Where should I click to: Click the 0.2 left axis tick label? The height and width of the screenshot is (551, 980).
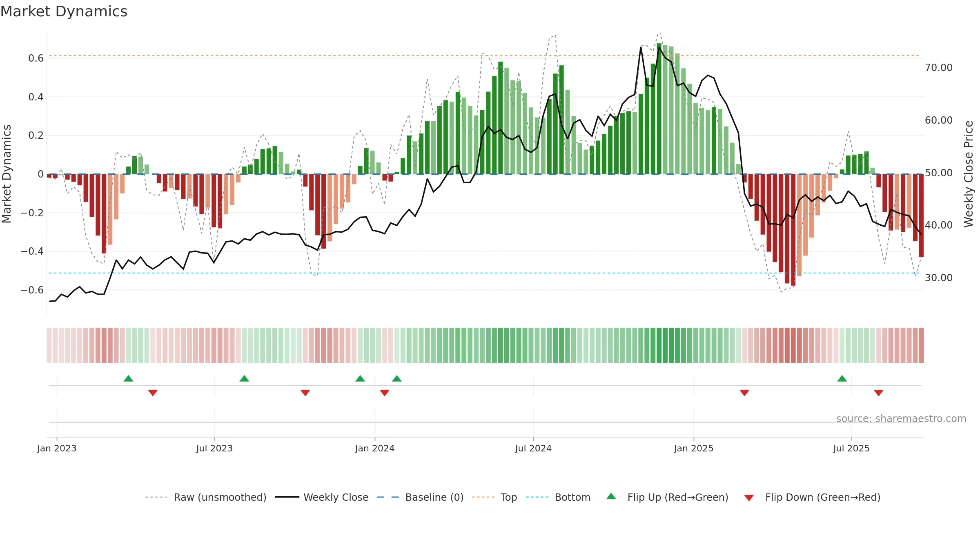(x=36, y=136)
